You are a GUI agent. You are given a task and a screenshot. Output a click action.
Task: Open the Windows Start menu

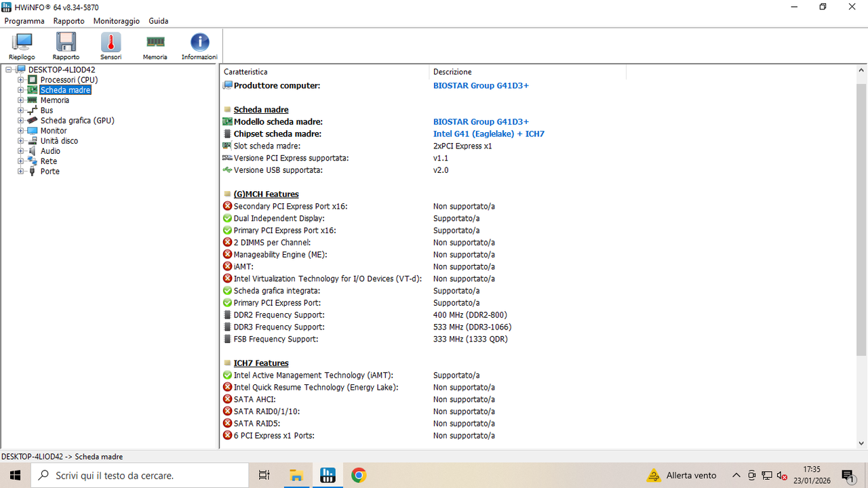click(x=15, y=475)
